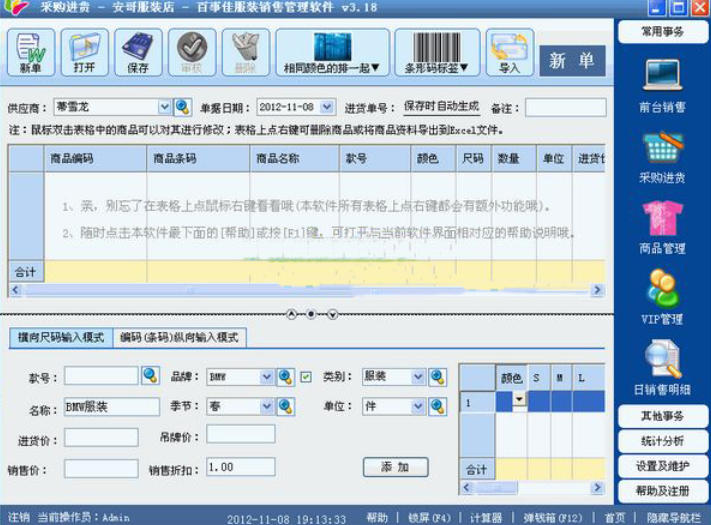Click 弹钱箱(F12) in status bar
The image size is (711, 525).
point(553,517)
